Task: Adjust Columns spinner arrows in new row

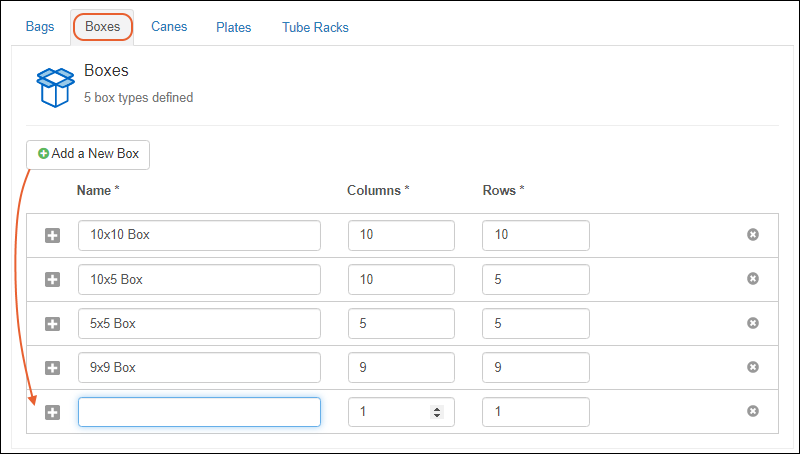Action: coord(436,412)
